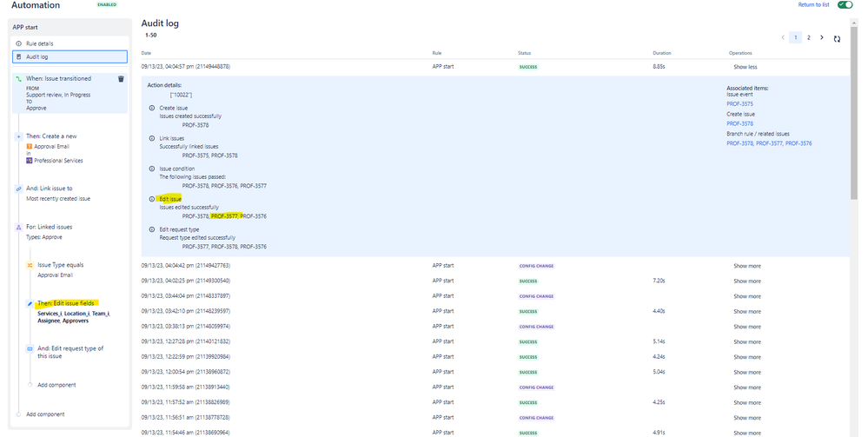Expand Show more for 03:44:04 pm entry

(747, 296)
